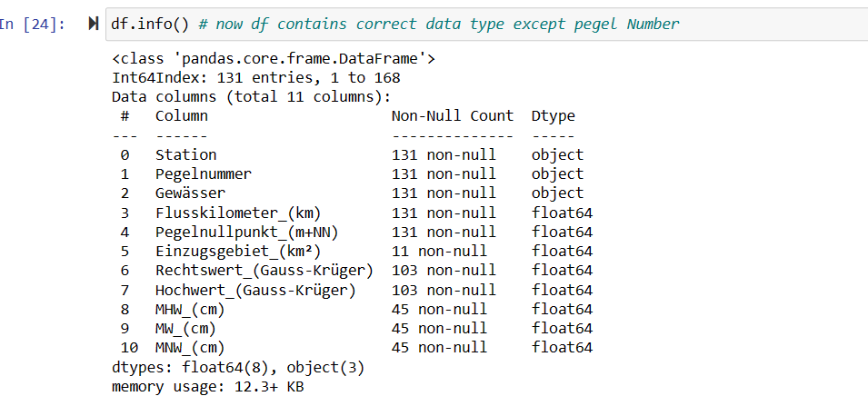868x416 pixels.
Task: Click the 'Gewässer' column name
Action: [x=190, y=193]
